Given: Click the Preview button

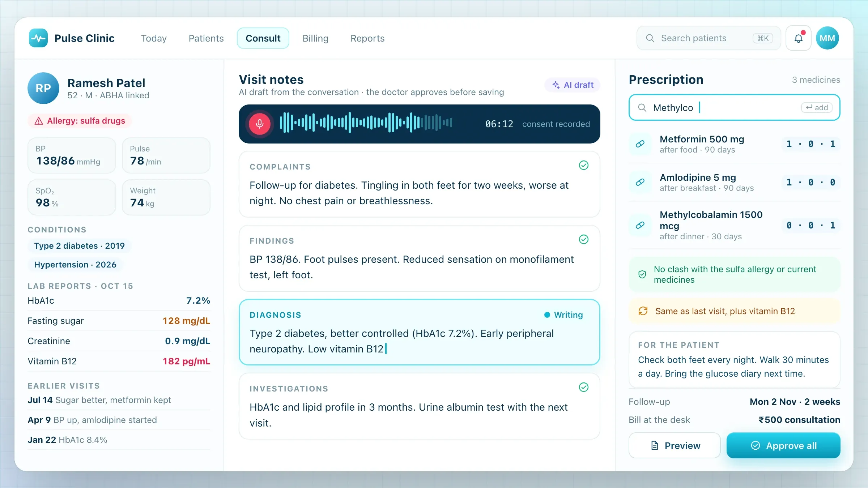Looking at the screenshot, I should [x=675, y=445].
